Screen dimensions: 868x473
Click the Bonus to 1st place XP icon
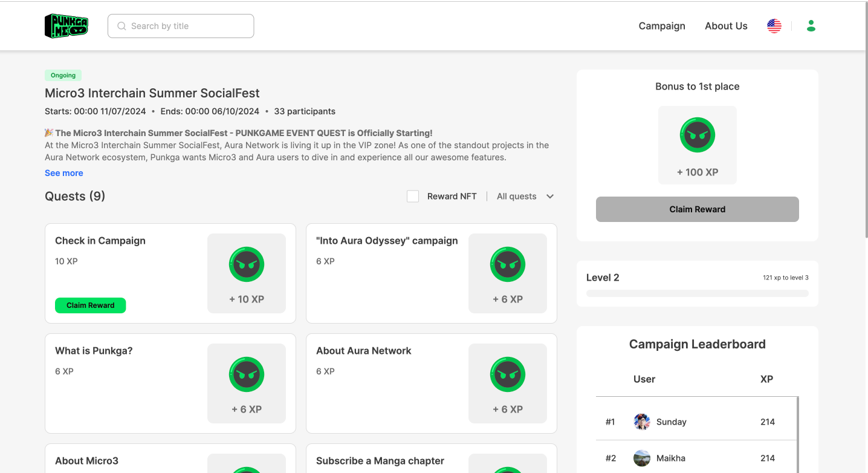(698, 135)
